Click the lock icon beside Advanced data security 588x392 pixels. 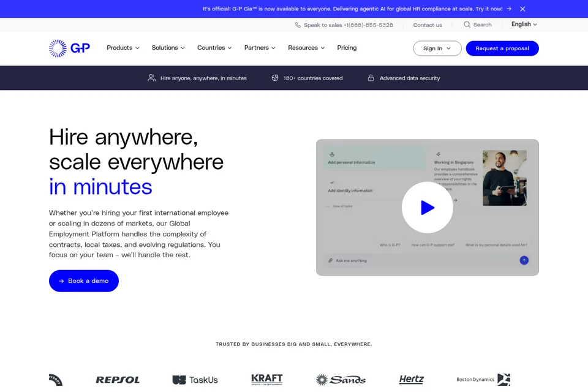371,78
